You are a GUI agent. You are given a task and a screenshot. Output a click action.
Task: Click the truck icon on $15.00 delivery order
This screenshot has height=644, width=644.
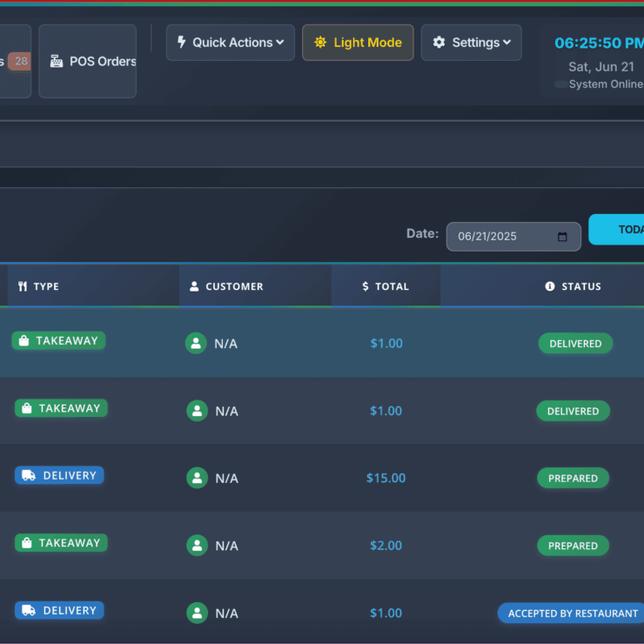click(29, 476)
